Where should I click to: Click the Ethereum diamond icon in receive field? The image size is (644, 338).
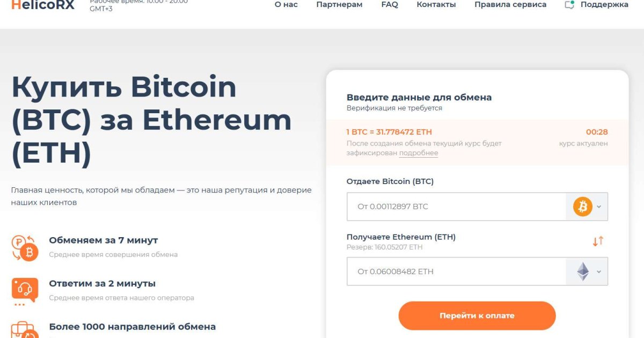coord(582,271)
